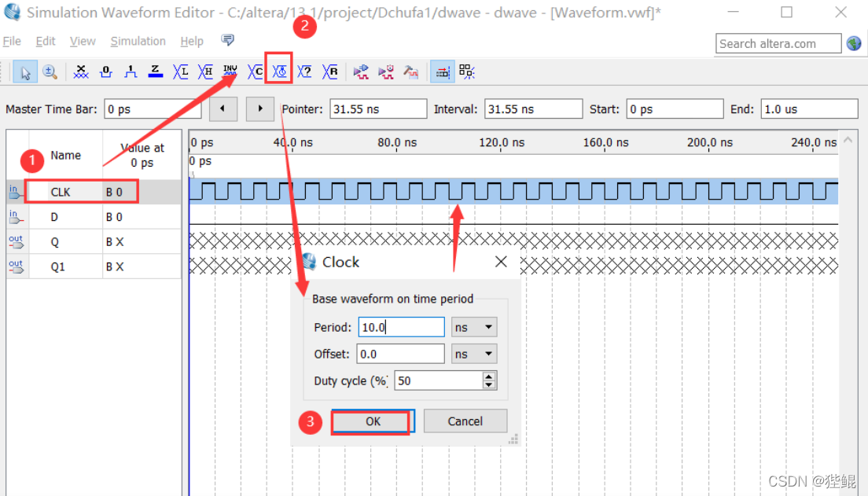Open the Count Value (C) tool
The image size is (868, 496).
tap(256, 72)
